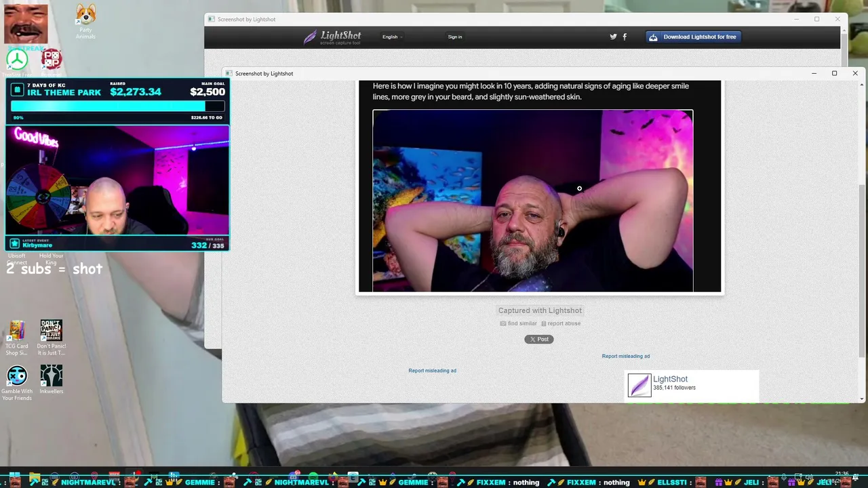Share screenshot via X Post button

pyautogui.click(x=539, y=339)
